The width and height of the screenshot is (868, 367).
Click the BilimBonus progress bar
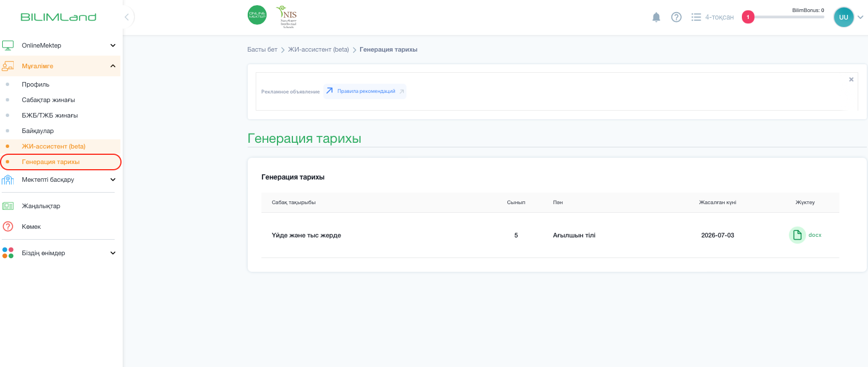789,17
